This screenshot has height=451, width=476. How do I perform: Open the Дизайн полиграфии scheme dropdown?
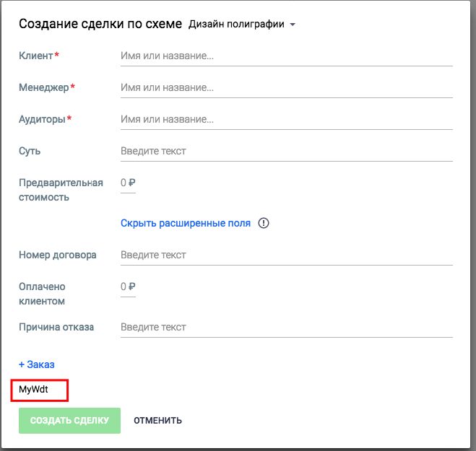236,25
